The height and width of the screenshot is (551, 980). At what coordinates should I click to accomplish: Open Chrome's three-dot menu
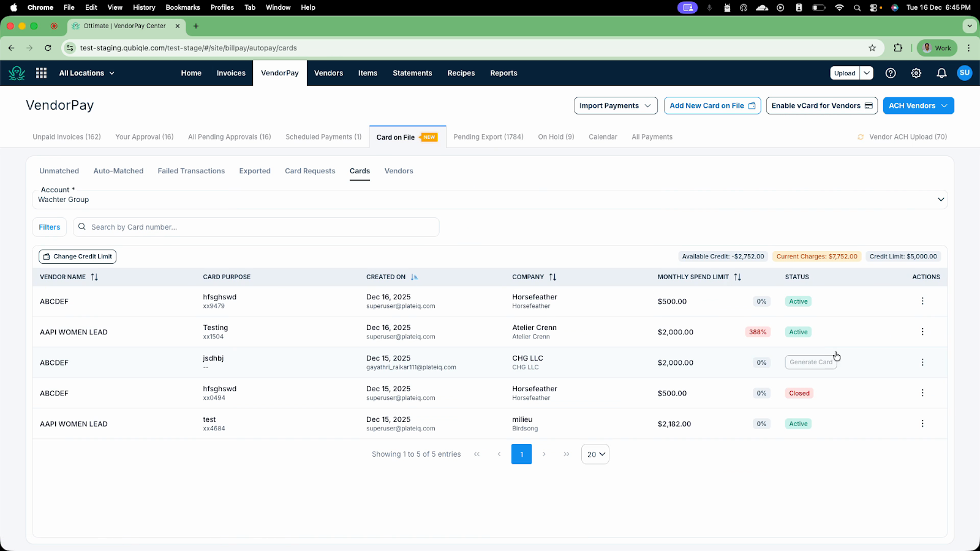tap(969, 48)
